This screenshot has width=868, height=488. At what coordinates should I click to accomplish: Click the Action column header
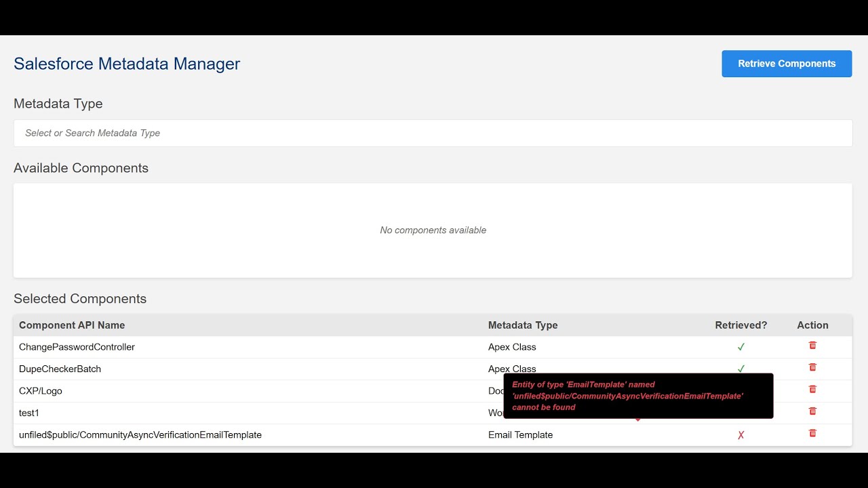812,325
